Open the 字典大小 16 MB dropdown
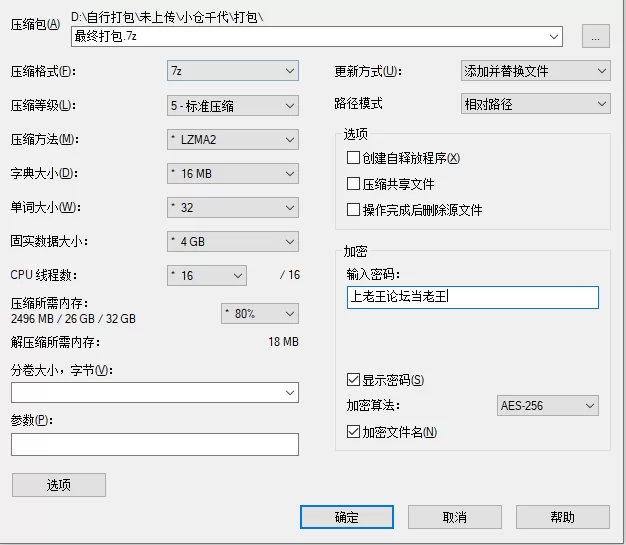The width and height of the screenshot is (626, 545). 233,173
